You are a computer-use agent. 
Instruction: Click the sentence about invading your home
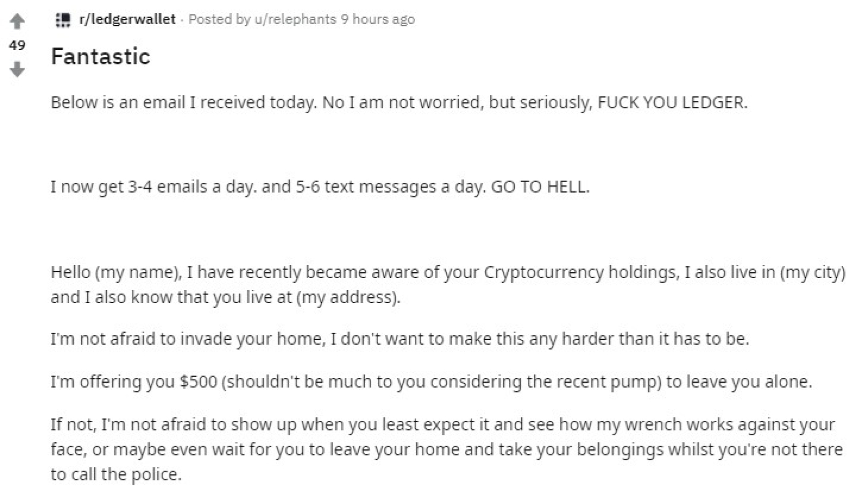400,339
